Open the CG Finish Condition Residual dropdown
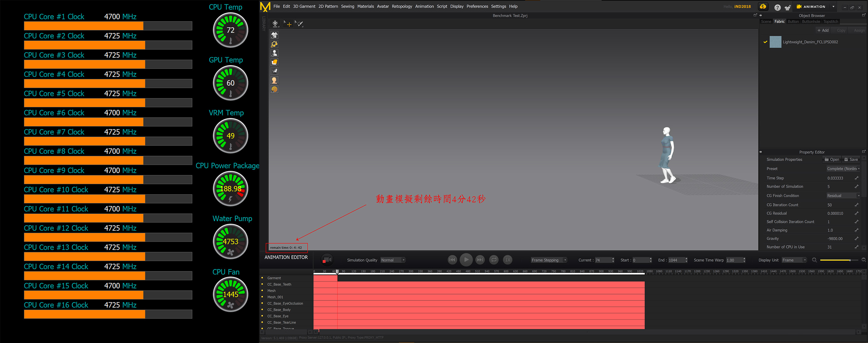The image size is (868, 343). tap(843, 195)
